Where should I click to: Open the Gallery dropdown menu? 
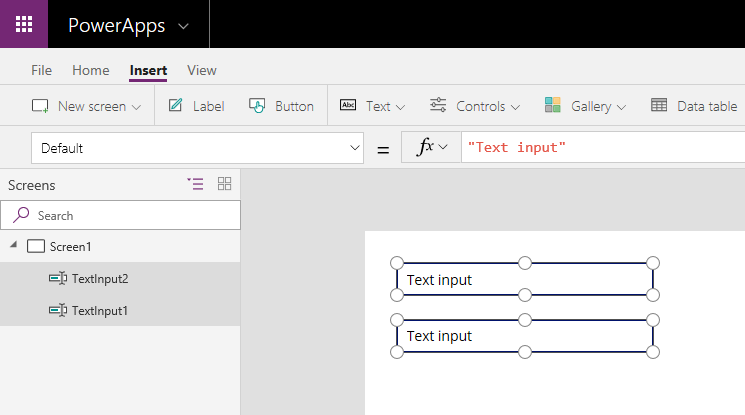pos(585,106)
